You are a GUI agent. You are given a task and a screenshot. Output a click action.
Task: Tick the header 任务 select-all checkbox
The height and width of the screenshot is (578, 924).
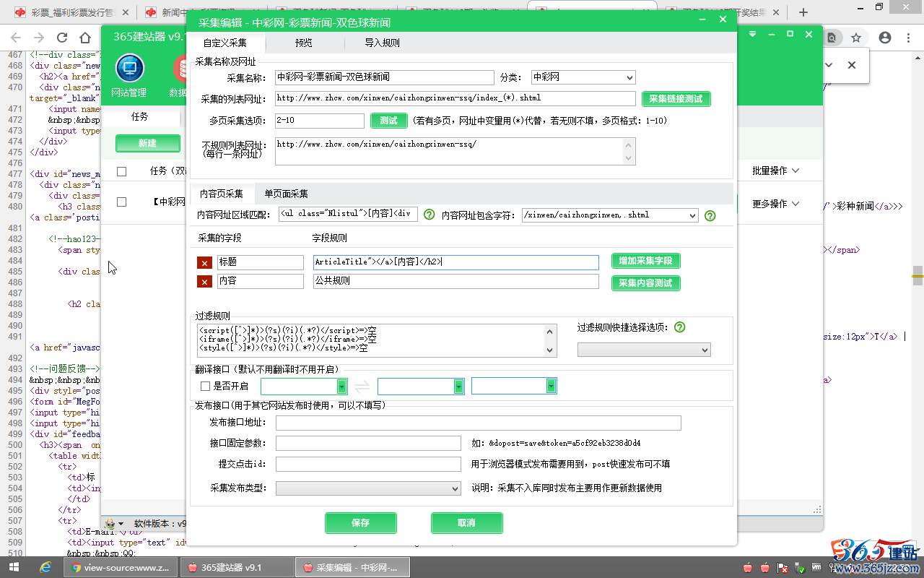coord(121,171)
